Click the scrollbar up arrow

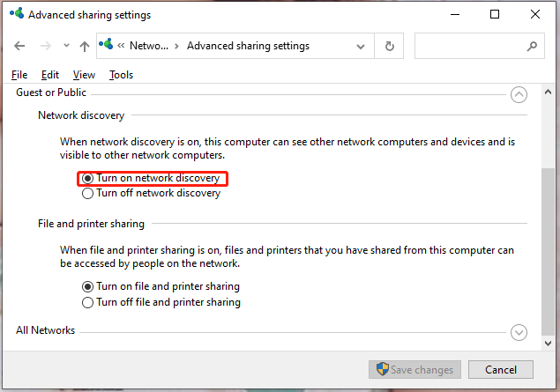tap(548, 92)
